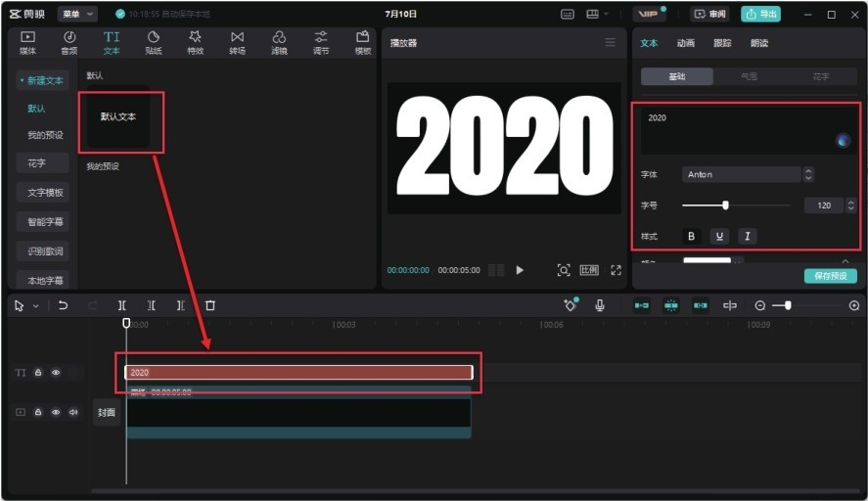Click the 封面 cover button

[x=107, y=412]
